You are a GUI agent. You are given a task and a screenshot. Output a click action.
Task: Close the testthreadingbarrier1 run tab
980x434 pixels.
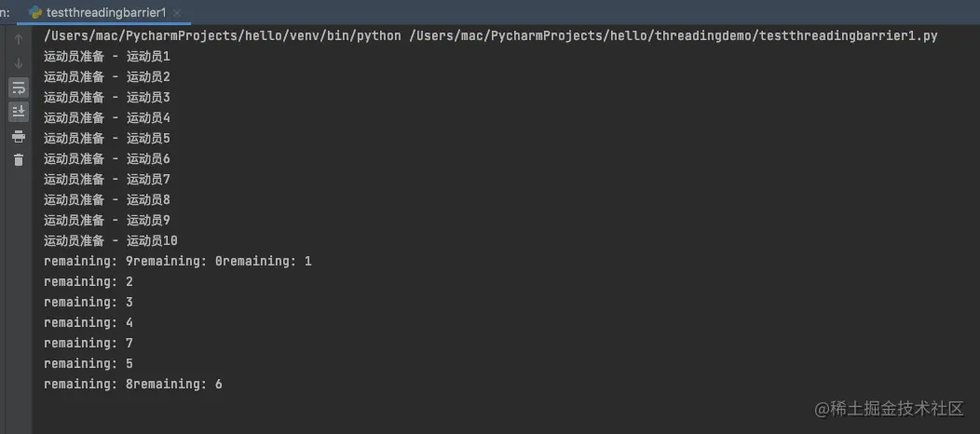177,12
